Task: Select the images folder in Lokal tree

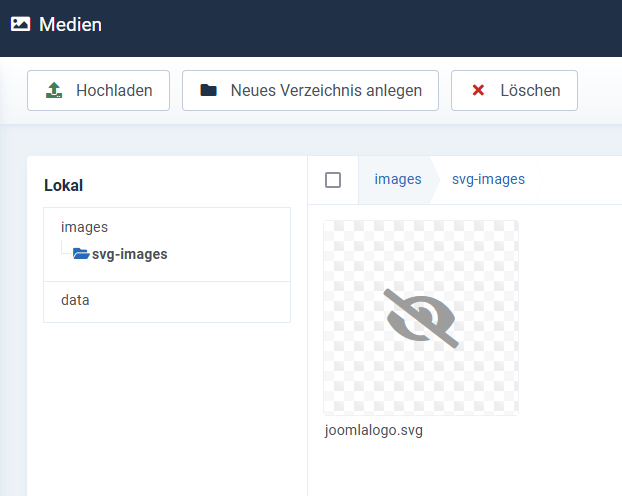Action: 84,227
